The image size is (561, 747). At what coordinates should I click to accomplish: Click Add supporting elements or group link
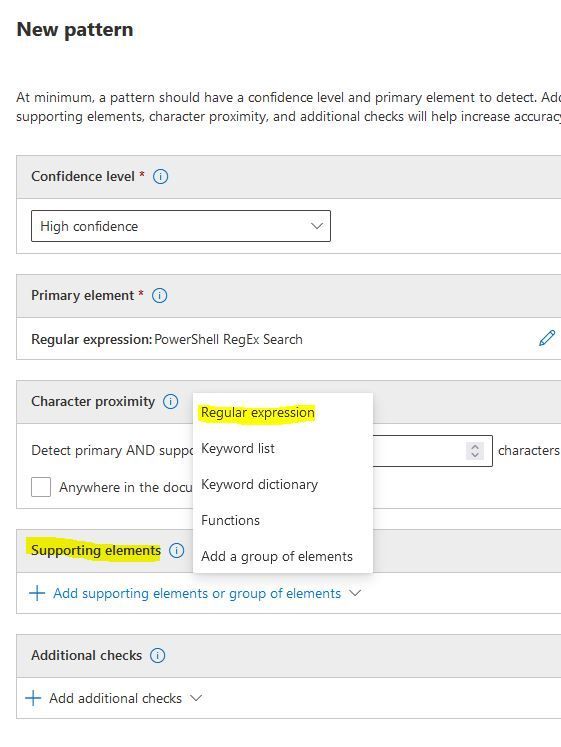[197, 594]
